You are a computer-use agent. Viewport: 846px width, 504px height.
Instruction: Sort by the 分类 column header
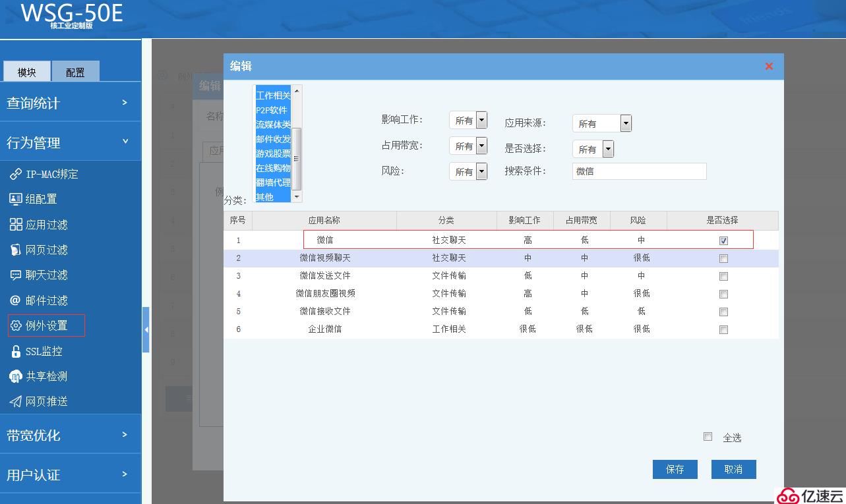point(446,220)
